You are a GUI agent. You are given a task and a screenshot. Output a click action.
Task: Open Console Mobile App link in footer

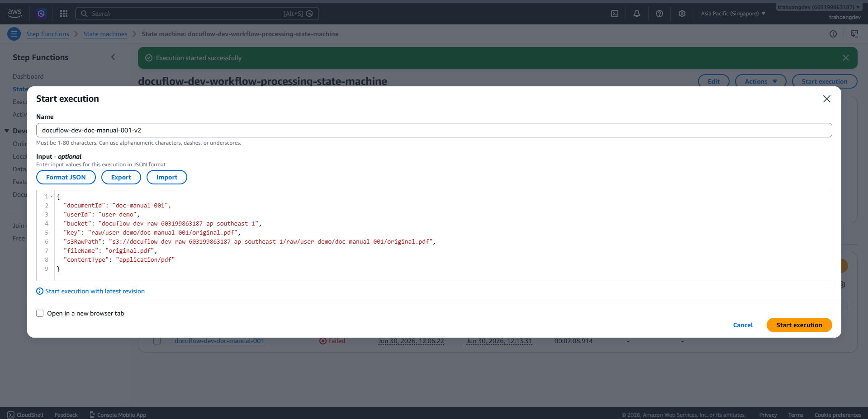click(x=118, y=414)
